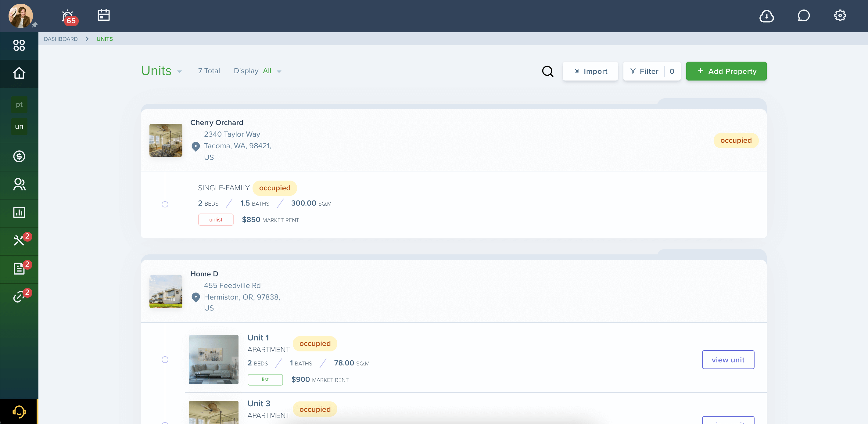Click the UNITS breadcrumb

[105, 39]
